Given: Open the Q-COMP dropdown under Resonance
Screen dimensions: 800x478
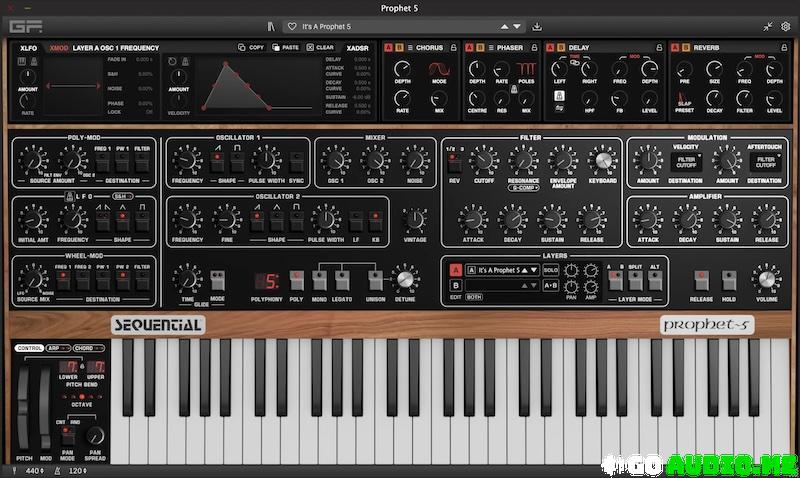Looking at the screenshot, I should click(x=523, y=188).
